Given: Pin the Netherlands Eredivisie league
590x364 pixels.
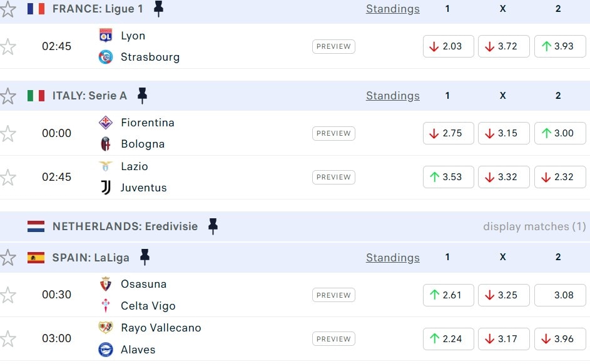Looking at the screenshot, I should (x=213, y=226).
